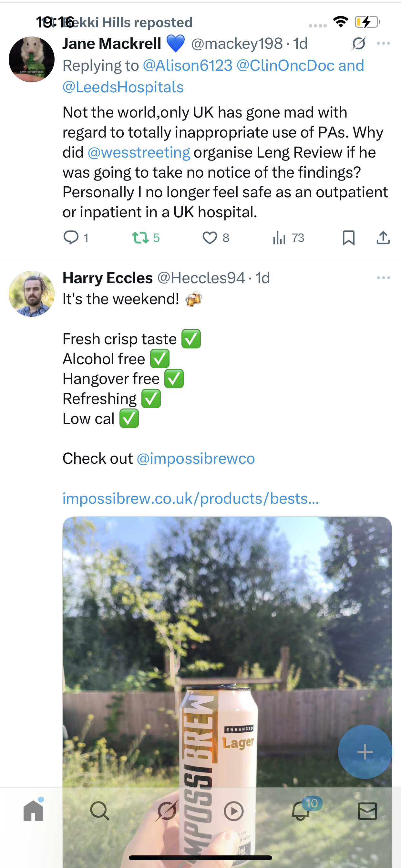View analytics for Jane Mackrell's post

tap(279, 238)
